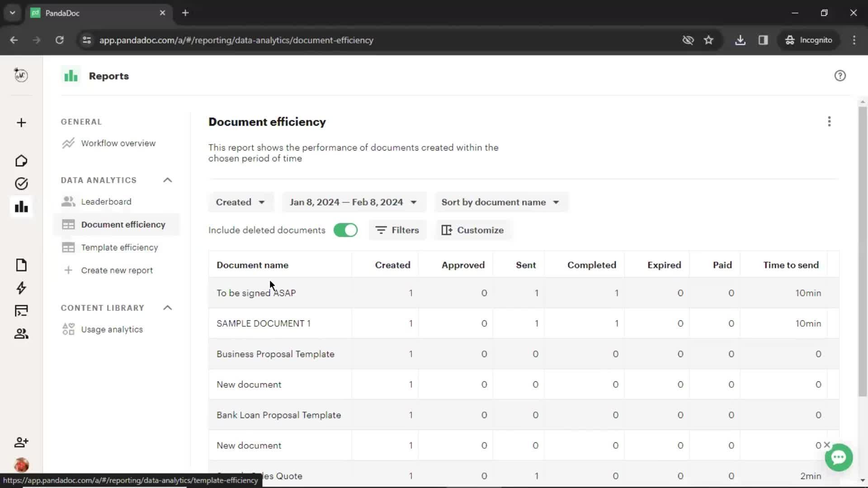Open the Documents page icon in sidebar
This screenshot has width=868, height=488.
(x=21, y=265)
